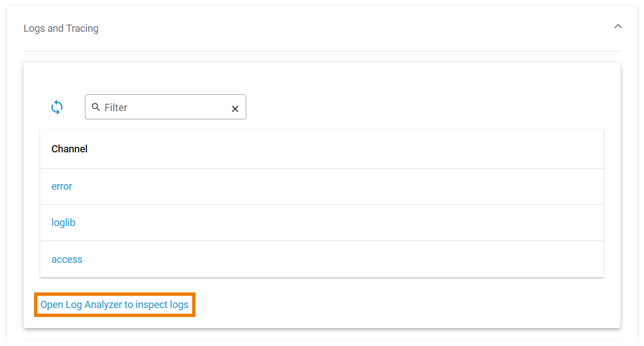Select the loglib row in the channel table
Viewport: 644px width, 346px height.
[322, 223]
